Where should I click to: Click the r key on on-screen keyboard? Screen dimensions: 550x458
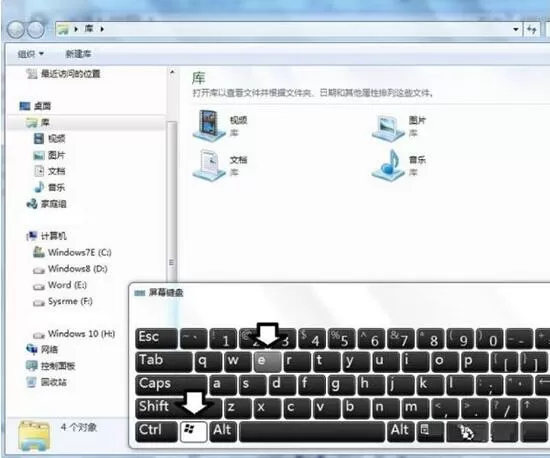(x=297, y=361)
